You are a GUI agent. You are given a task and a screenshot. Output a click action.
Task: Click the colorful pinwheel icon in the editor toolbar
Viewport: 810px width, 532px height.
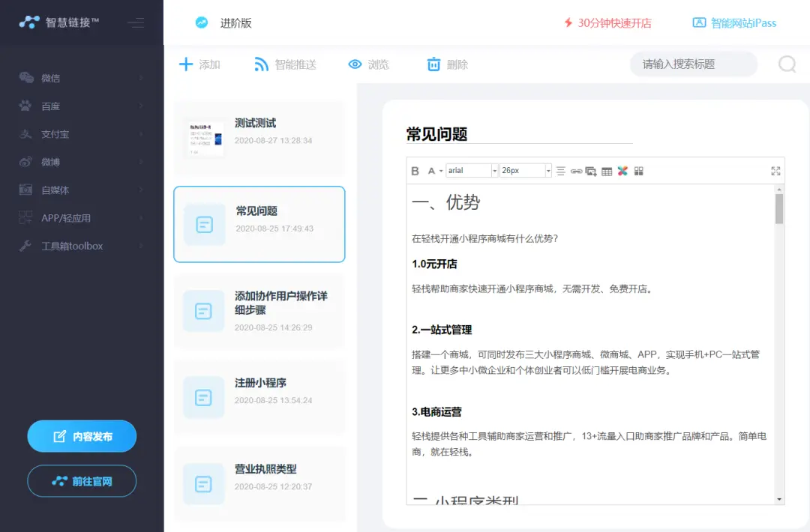point(622,171)
